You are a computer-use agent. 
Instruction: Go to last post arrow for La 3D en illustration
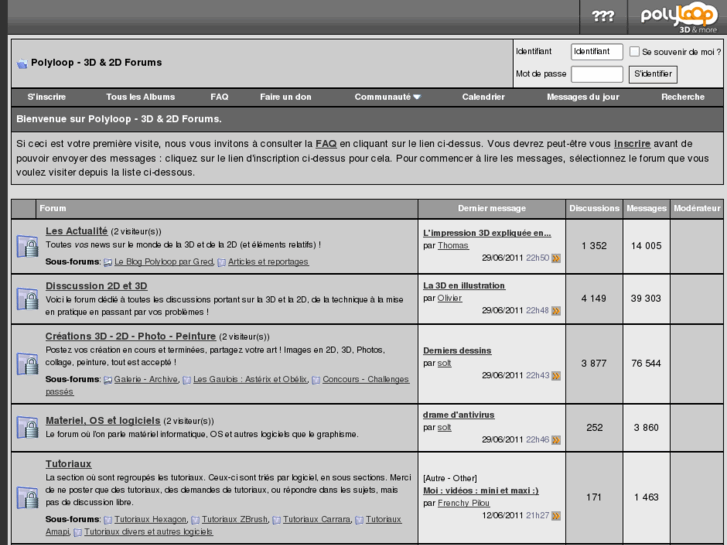tap(556, 310)
